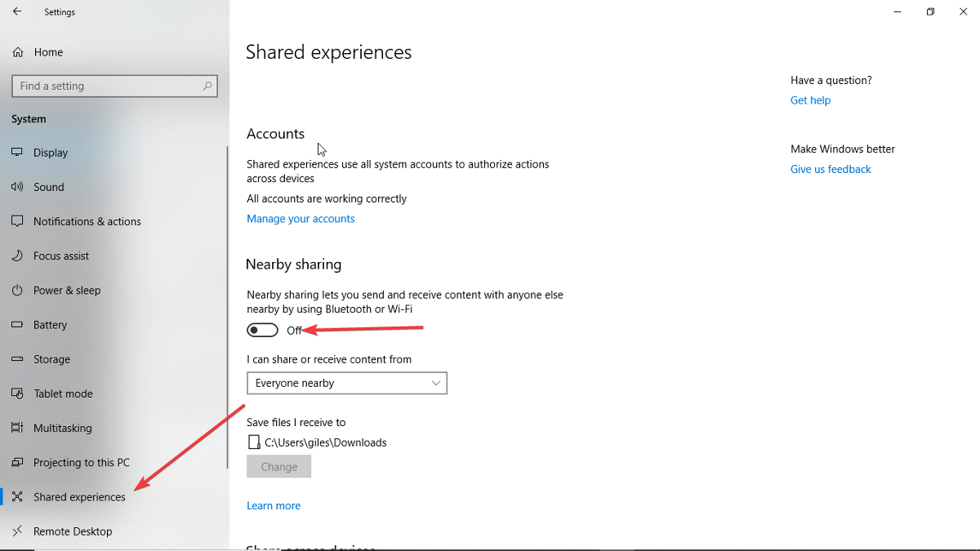The image size is (980, 551).
Task: Click the Tablet mode icon
Action: pos(17,393)
